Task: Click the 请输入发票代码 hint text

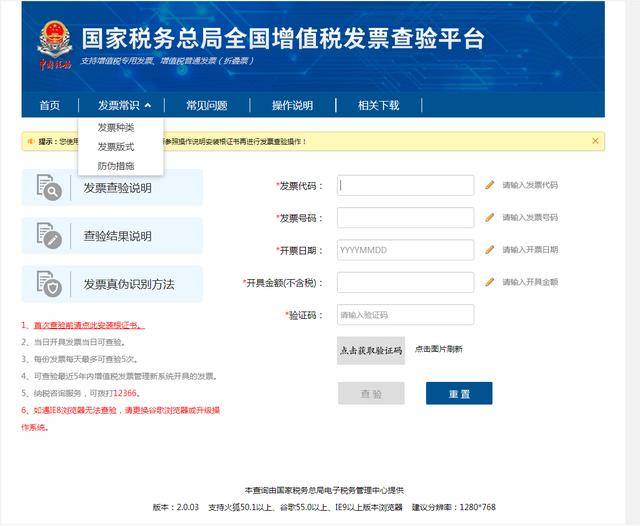Action: coord(530,185)
